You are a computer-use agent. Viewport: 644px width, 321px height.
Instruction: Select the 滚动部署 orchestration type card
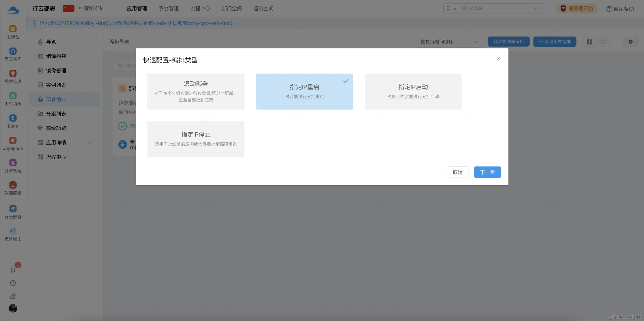[x=196, y=91]
